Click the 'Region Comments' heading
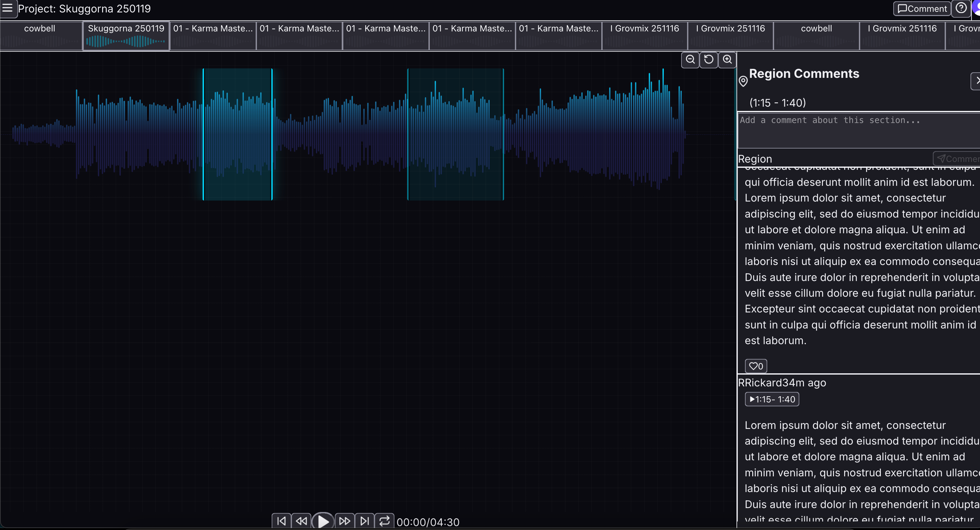The height and width of the screenshot is (530, 980). (x=804, y=73)
